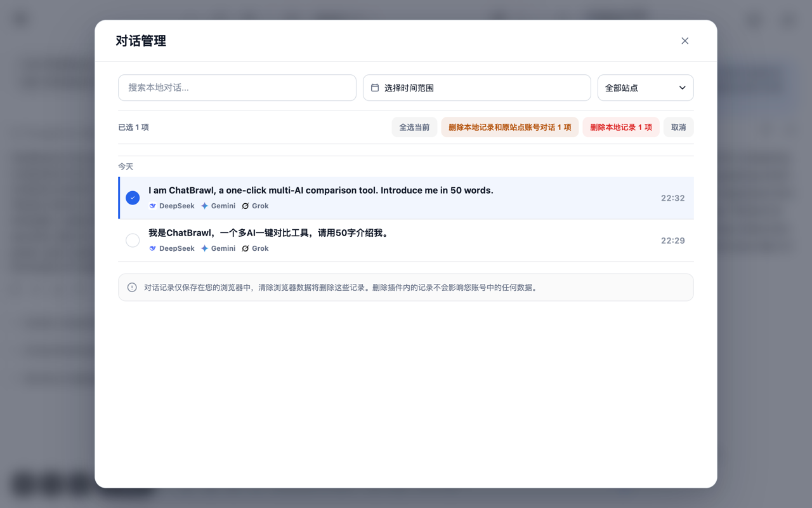The height and width of the screenshot is (508, 812).
Task: Click Gemini star icon in the 22:32 row
Action: (x=204, y=206)
